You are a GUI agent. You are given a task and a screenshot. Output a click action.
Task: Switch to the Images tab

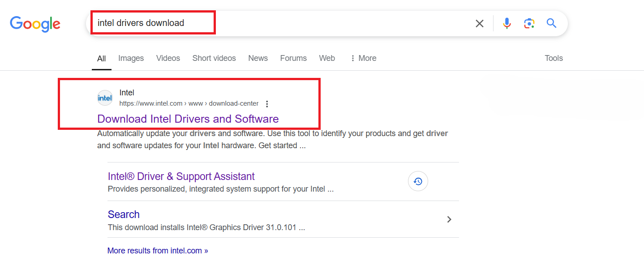click(x=131, y=58)
